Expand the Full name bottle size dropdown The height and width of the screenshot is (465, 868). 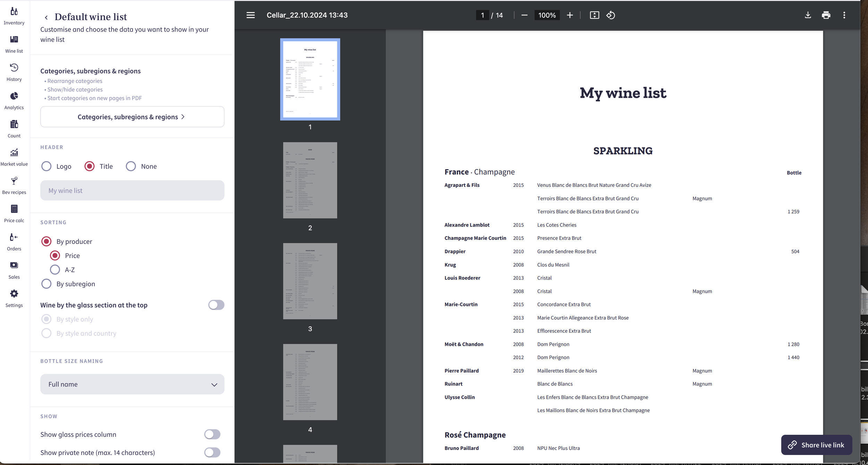[x=132, y=384]
